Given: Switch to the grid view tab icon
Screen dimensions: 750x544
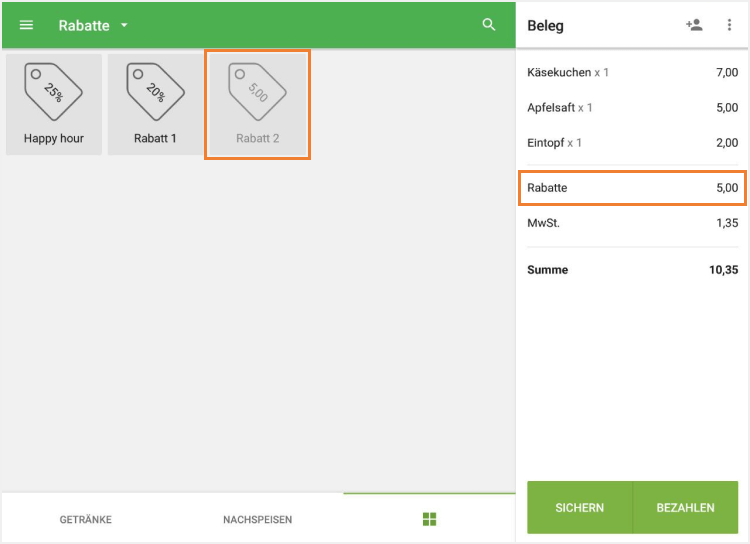Looking at the screenshot, I should point(430,519).
